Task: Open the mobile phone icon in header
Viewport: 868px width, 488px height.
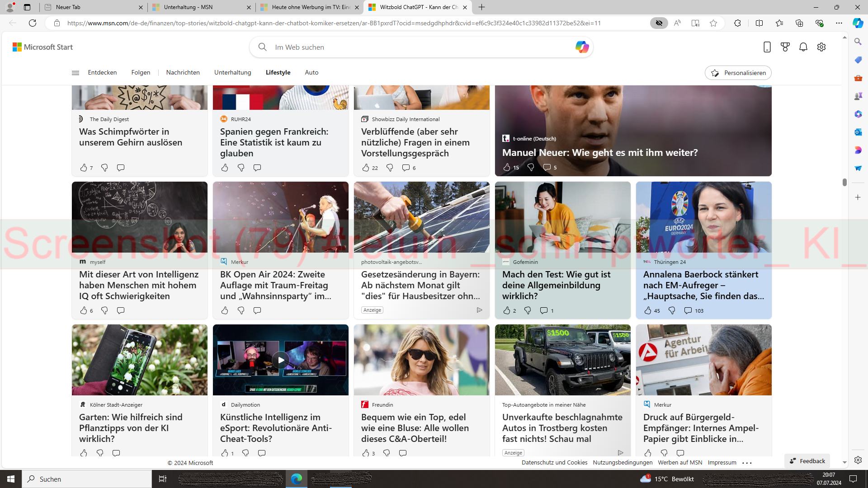Action: [767, 47]
